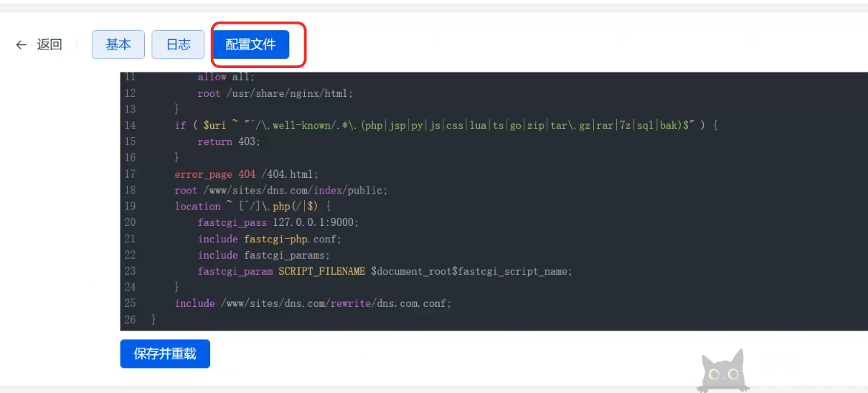The height and width of the screenshot is (393, 868).
Task: Click the closing brace on line 13
Action: tap(177, 109)
